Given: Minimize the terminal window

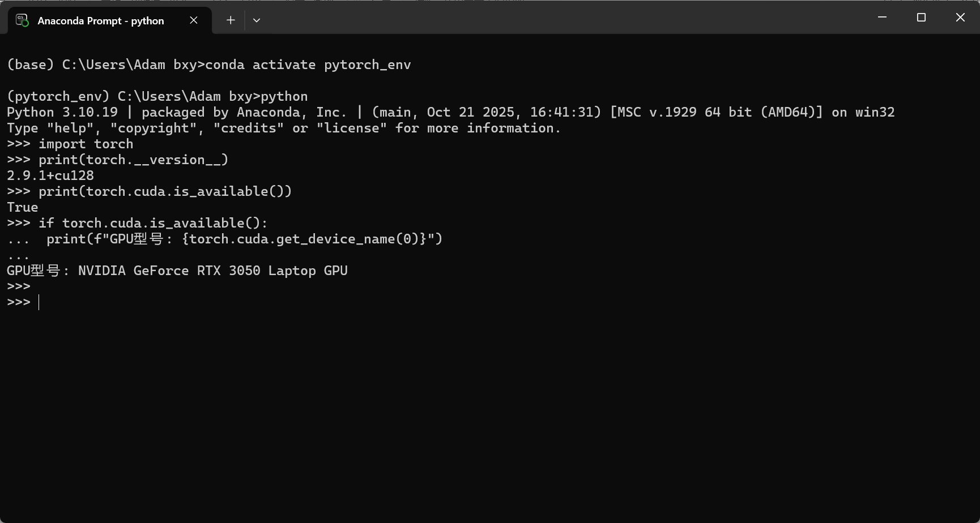Looking at the screenshot, I should pyautogui.click(x=882, y=18).
